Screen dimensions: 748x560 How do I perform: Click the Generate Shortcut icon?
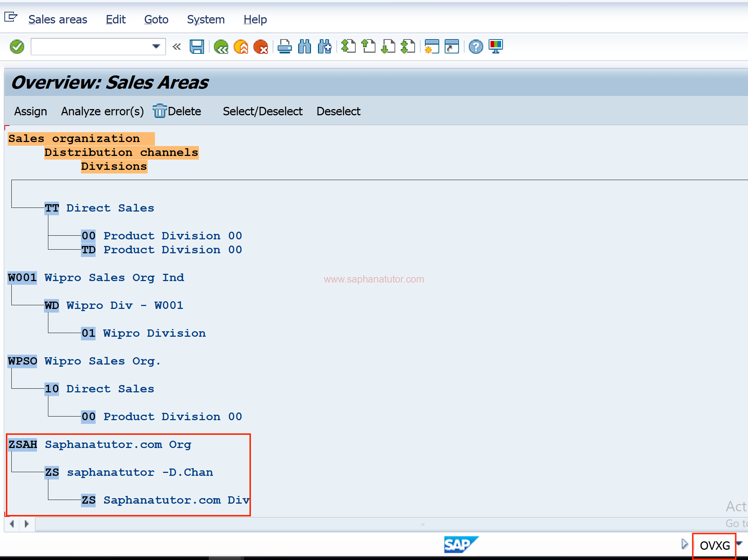tap(452, 47)
